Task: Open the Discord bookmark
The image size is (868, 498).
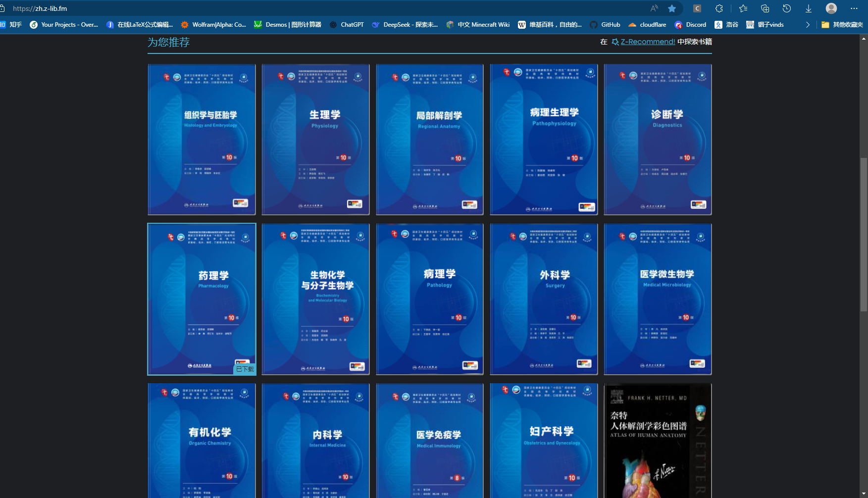Action: [691, 25]
